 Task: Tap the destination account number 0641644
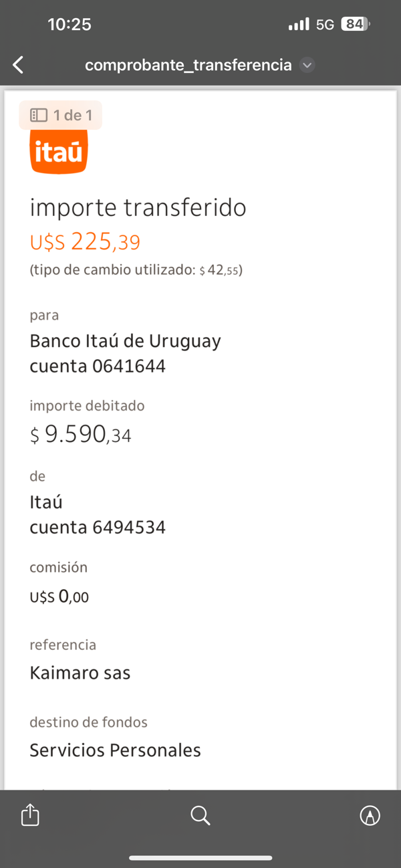[128, 366]
